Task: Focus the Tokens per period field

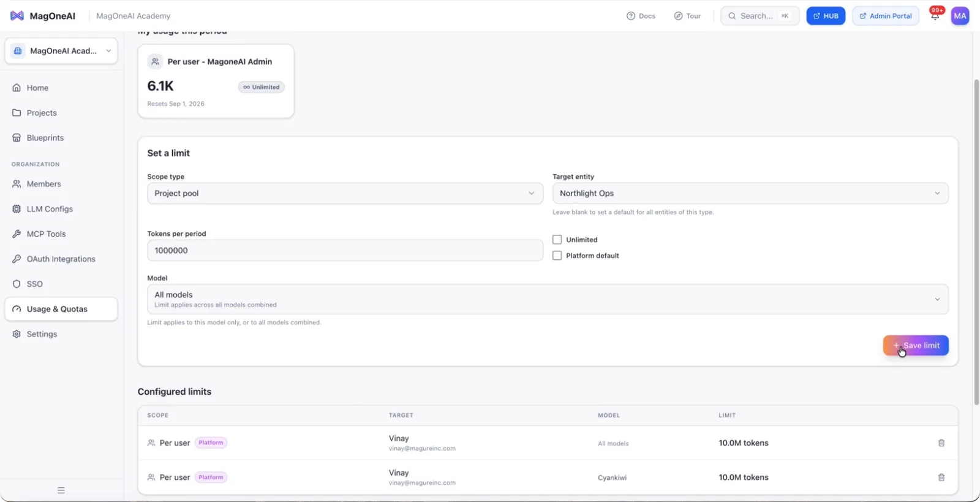Action: (x=345, y=251)
